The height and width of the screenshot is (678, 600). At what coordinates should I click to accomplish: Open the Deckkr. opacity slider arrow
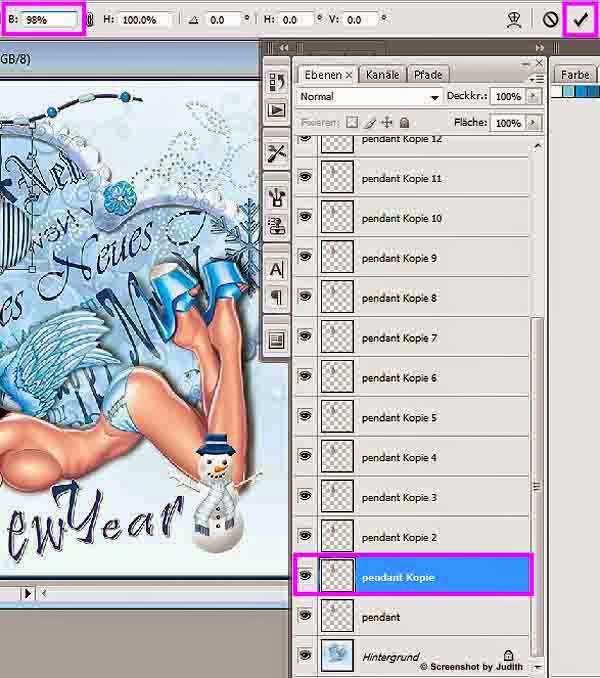pyautogui.click(x=533, y=96)
